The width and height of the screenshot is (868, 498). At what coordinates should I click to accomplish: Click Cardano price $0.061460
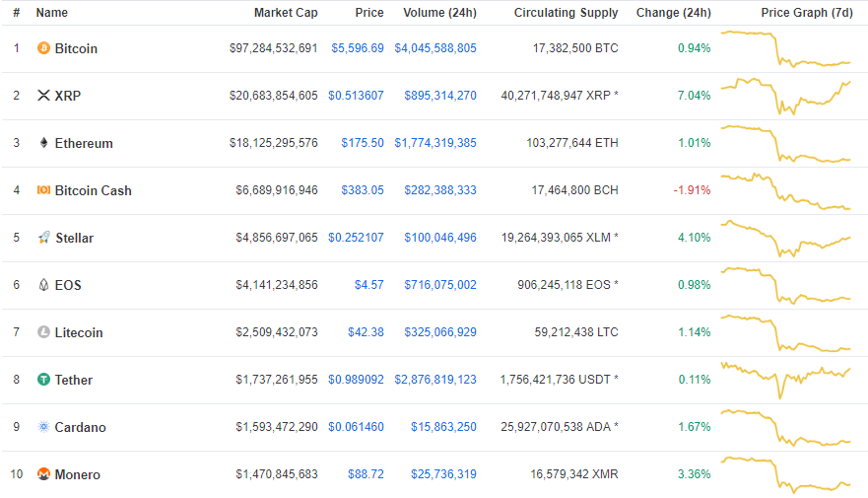356,427
